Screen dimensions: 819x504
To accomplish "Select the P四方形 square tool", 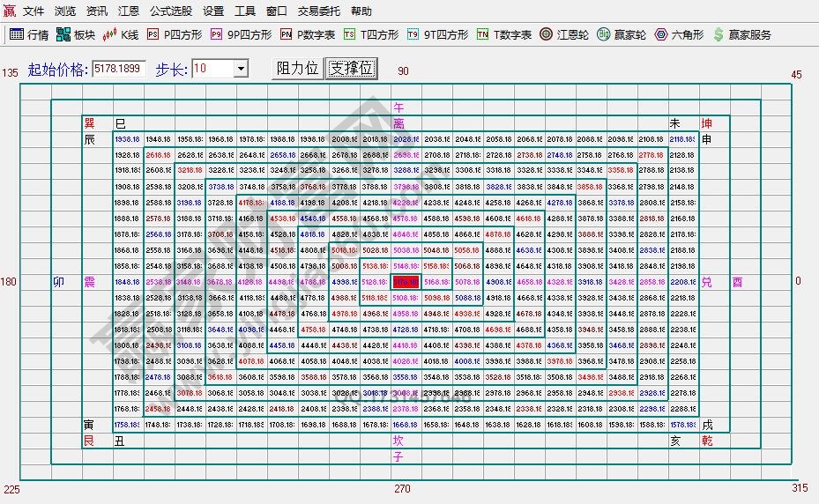I will [x=174, y=35].
